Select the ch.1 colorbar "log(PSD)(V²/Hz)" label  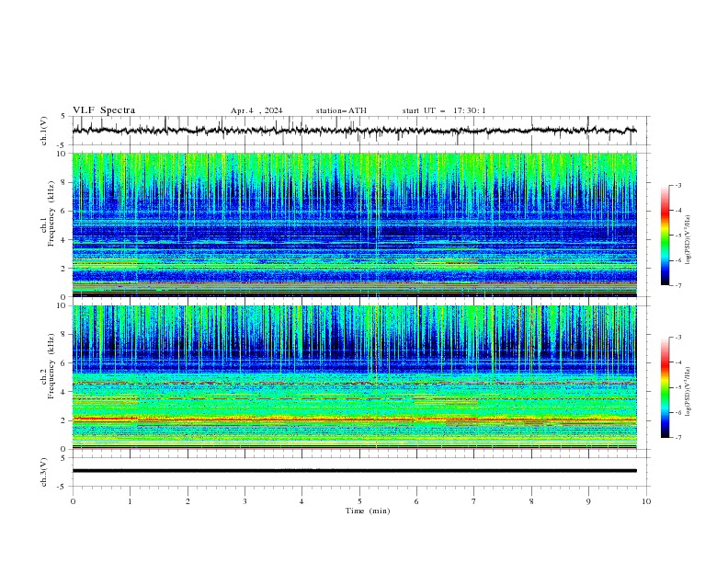(688, 240)
